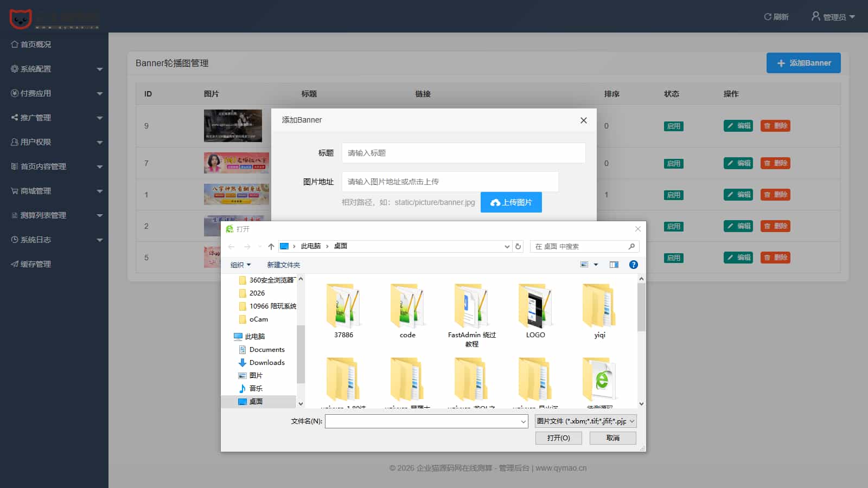Screen dimensions: 868x488
Task: Open the FastAdmin folder icon
Action: pos(471,306)
